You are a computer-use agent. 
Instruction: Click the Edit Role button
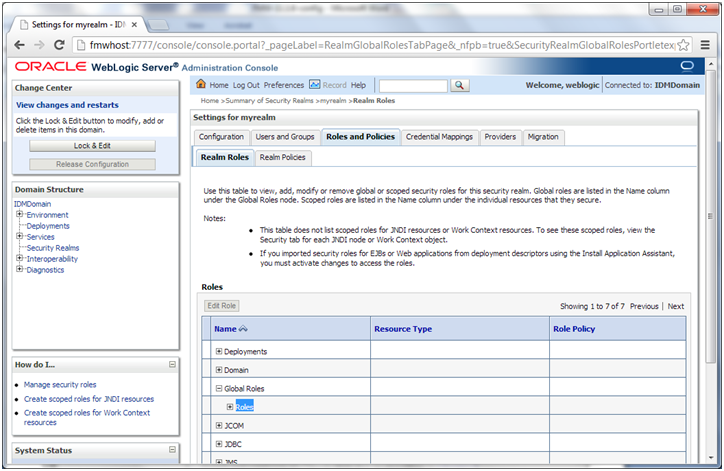pos(222,306)
